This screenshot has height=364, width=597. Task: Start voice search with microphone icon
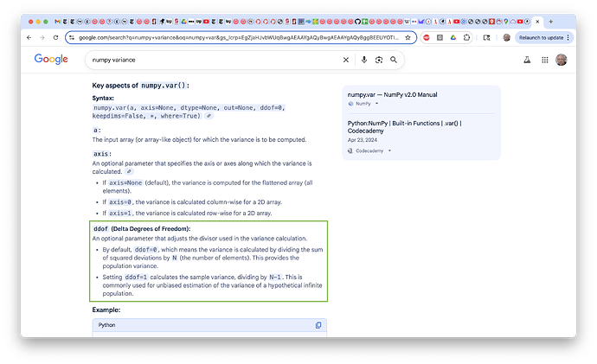tap(364, 60)
